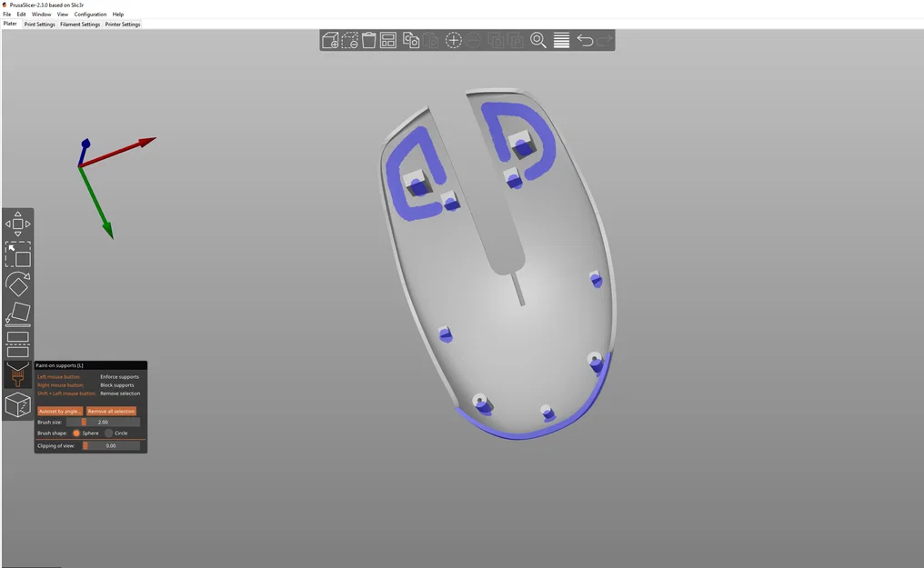924x568 pixels.
Task: Select the Sphere brush shape
Action: pos(77,433)
